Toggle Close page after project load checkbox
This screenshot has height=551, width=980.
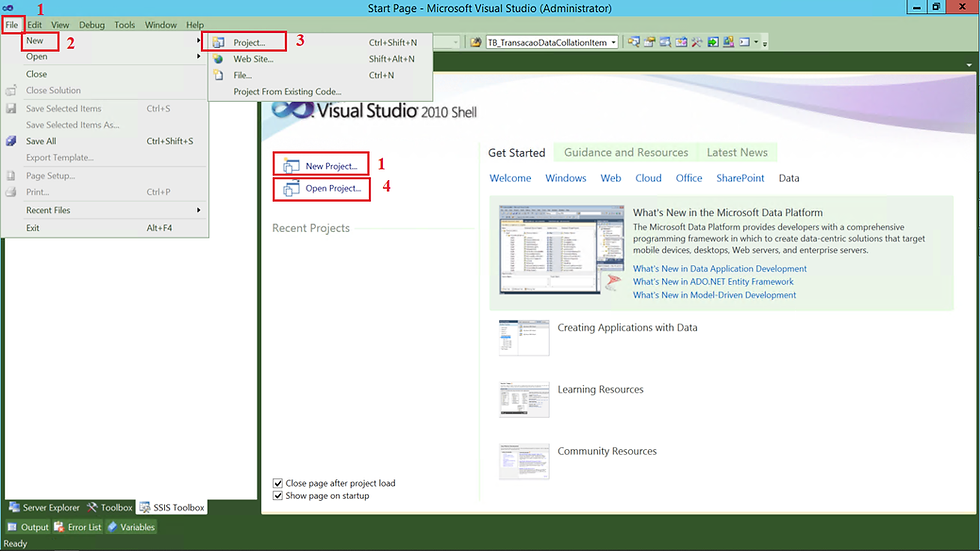(x=278, y=483)
